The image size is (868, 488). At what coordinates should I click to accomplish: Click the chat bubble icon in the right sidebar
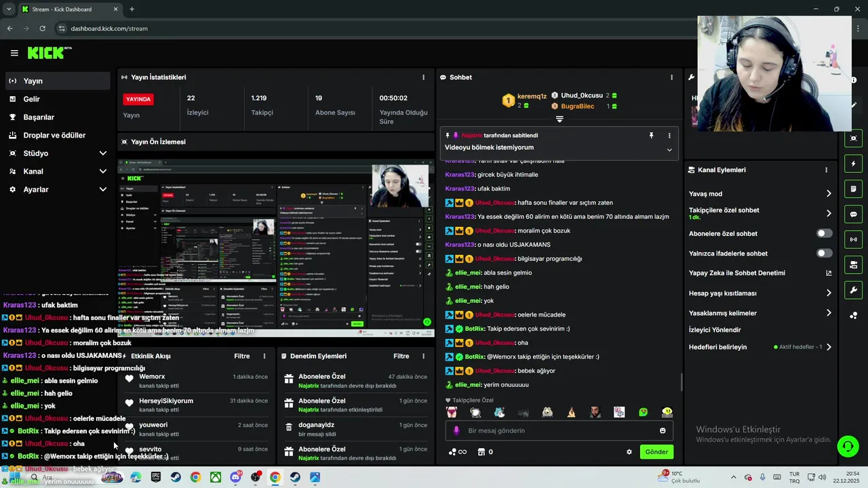pos(854,214)
